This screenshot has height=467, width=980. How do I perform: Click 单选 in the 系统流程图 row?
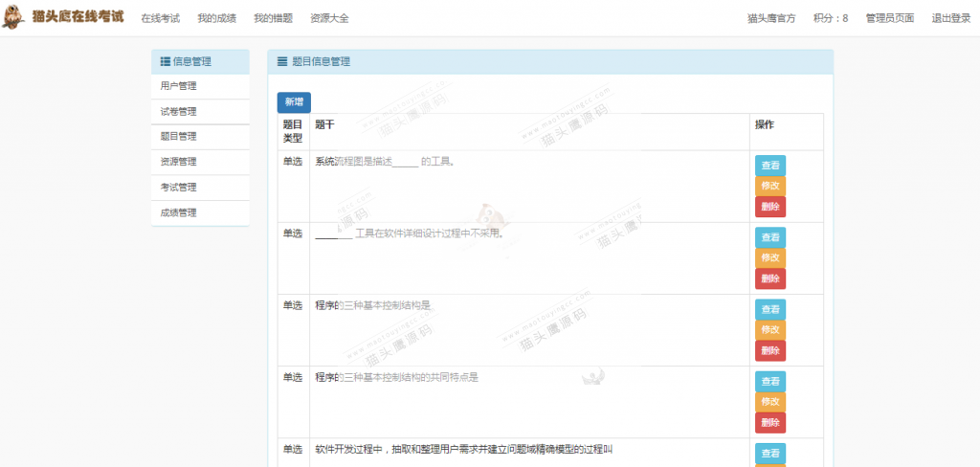pos(293,162)
